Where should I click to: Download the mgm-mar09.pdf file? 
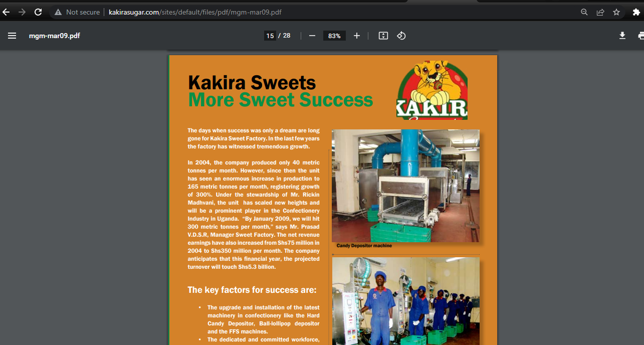click(x=622, y=36)
